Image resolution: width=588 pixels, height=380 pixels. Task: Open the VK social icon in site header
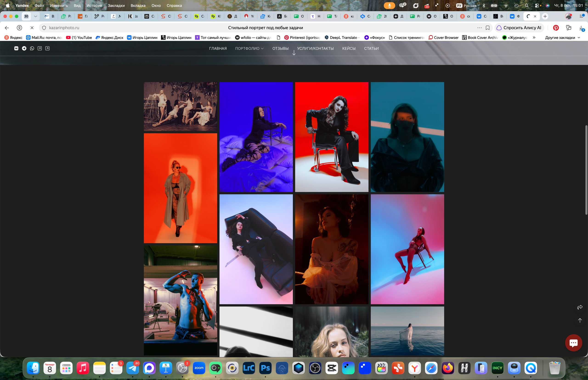16,48
